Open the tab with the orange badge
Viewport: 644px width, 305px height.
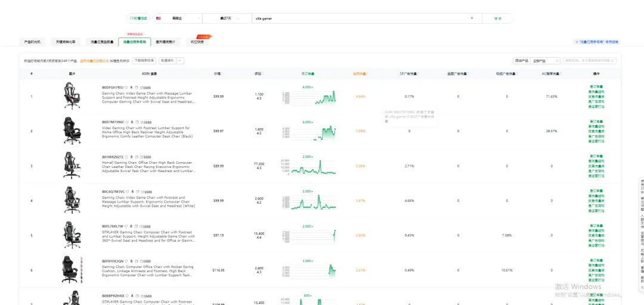tap(197, 42)
